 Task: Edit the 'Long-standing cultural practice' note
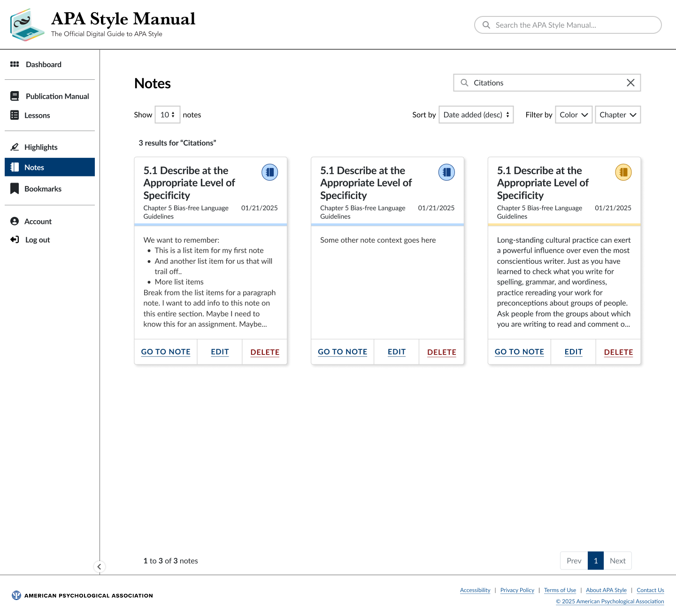(x=574, y=352)
